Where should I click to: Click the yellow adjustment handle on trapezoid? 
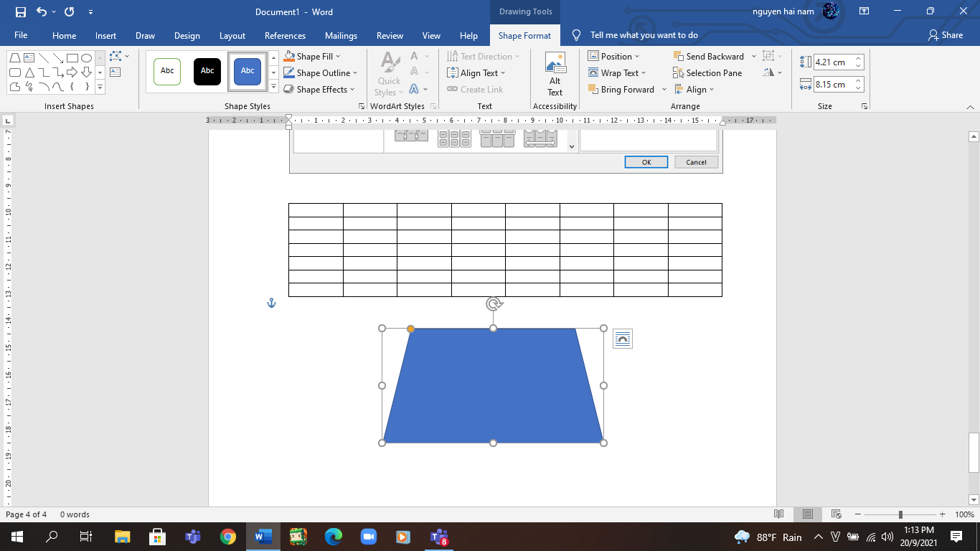[x=410, y=329]
